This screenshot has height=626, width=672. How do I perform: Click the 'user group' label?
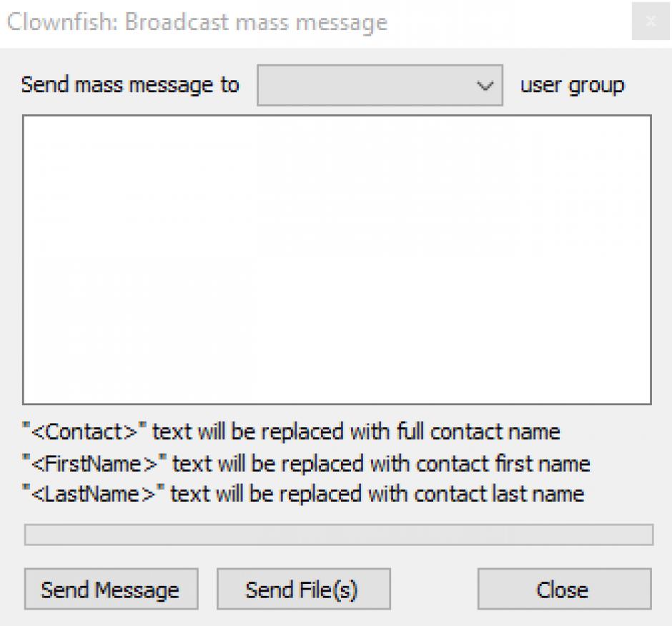click(x=572, y=85)
